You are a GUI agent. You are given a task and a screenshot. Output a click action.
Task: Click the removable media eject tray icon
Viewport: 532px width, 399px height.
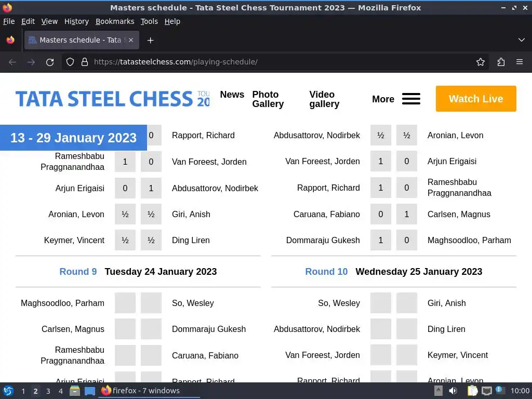click(x=438, y=391)
